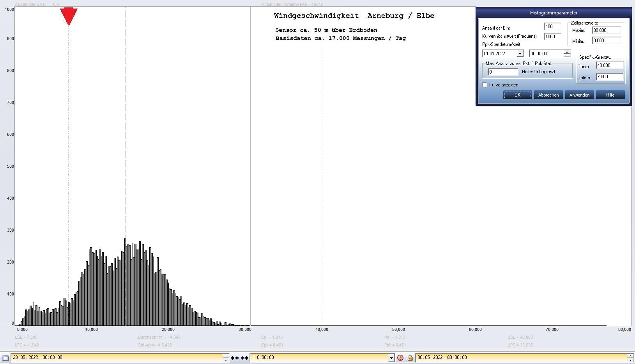Enable the Kurve anzeigen checkbox
Image resolution: width=635 pixels, height=364 pixels.
tap(485, 85)
